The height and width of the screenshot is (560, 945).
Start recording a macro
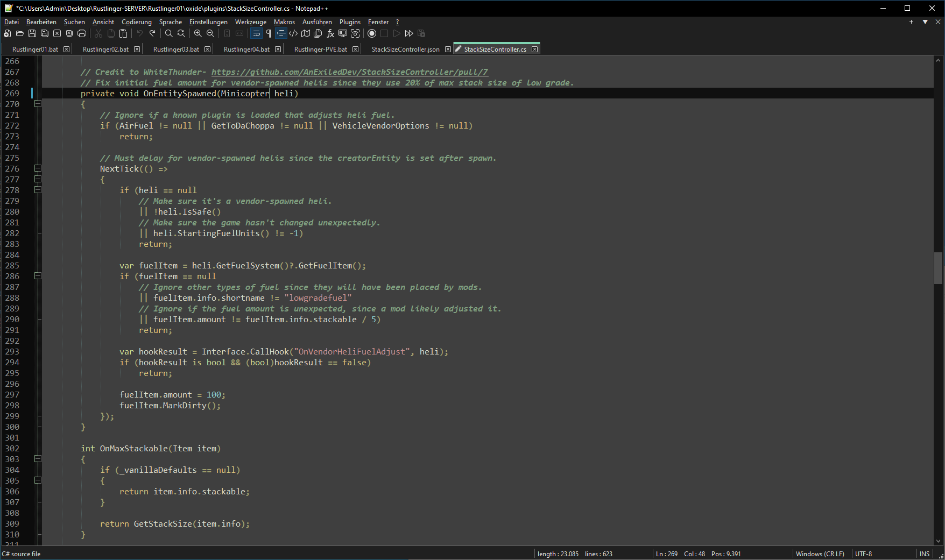[x=372, y=33]
